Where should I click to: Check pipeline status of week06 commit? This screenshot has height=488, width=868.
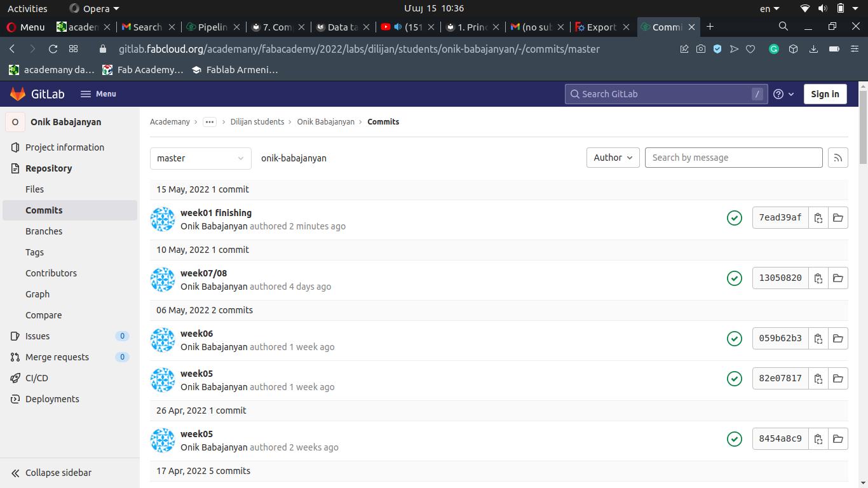(735, 339)
